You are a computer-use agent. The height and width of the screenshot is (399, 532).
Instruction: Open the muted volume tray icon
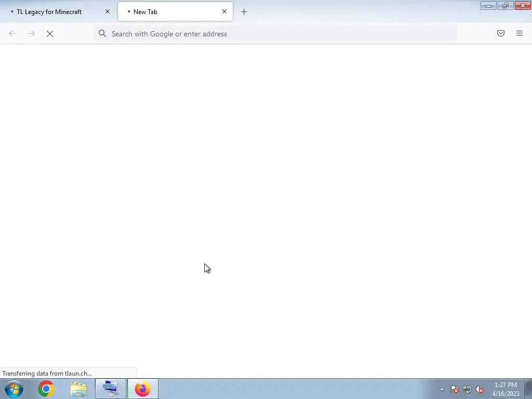pyautogui.click(x=480, y=390)
